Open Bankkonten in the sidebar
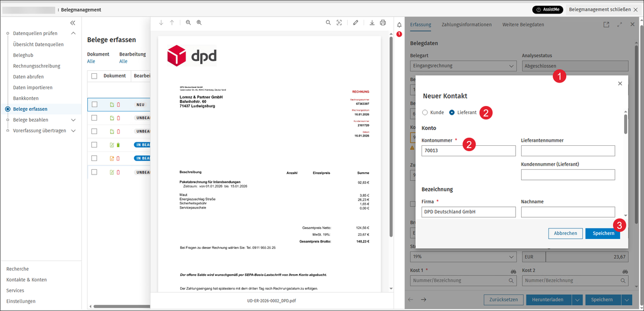644x311 pixels. click(26, 98)
